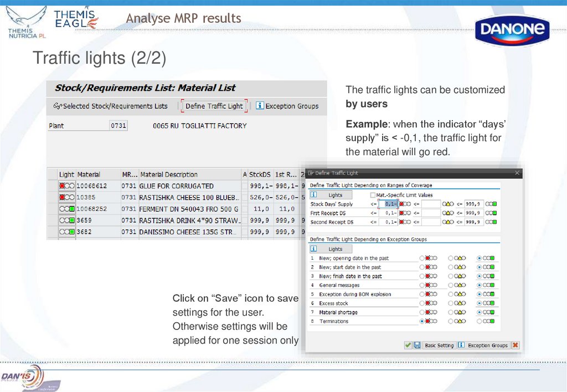Click info icon in Exception Groups Lights section

click(313, 249)
